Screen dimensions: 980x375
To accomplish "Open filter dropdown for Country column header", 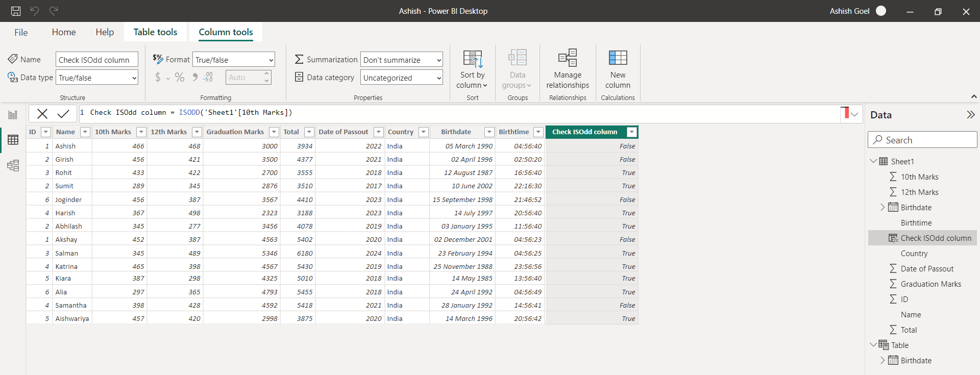I will [x=423, y=132].
